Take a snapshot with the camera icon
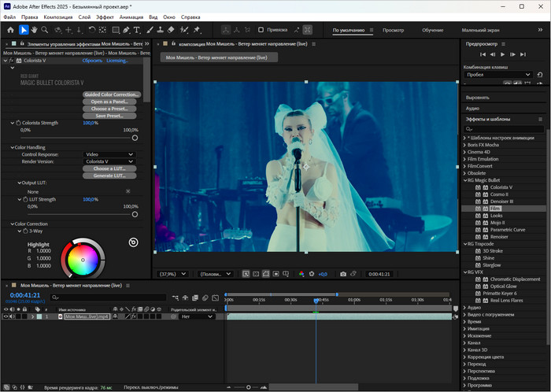The height and width of the screenshot is (392, 551). click(x=342, y=274)
